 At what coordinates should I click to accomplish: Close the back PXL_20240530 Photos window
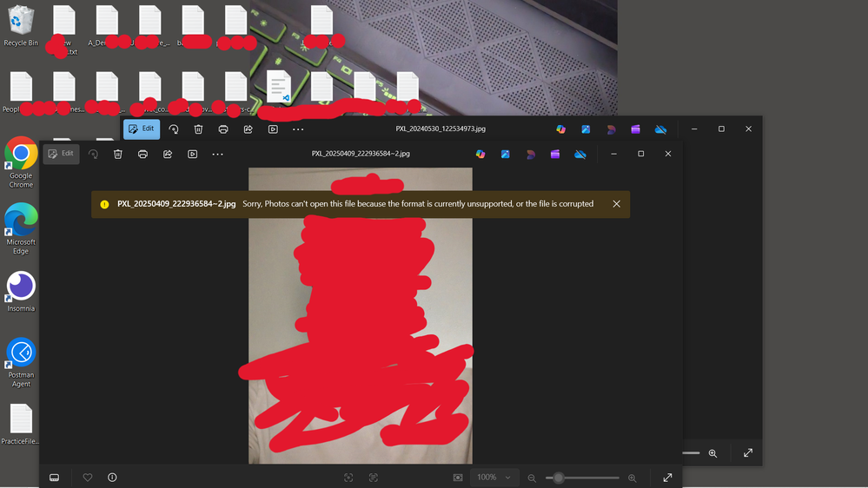click(748, 129)
